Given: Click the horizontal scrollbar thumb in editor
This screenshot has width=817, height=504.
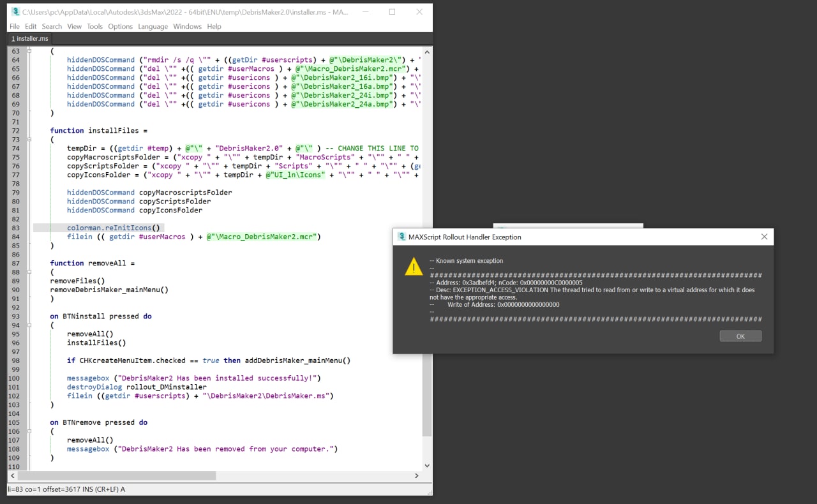Looking at the screenshot, I should click(117, 475).
